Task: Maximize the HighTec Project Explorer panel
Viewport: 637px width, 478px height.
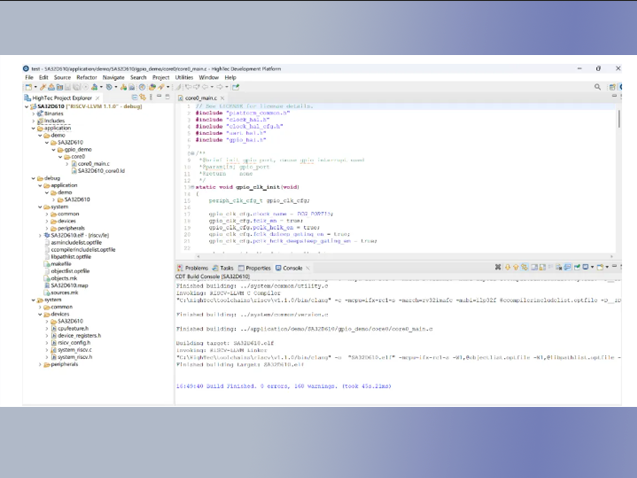Action: [x=167, y=97]
